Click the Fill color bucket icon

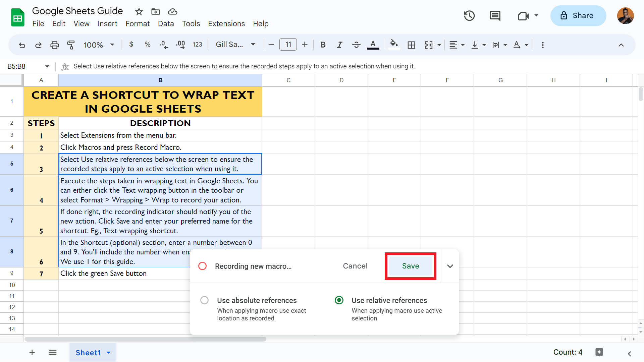point(394,45)
